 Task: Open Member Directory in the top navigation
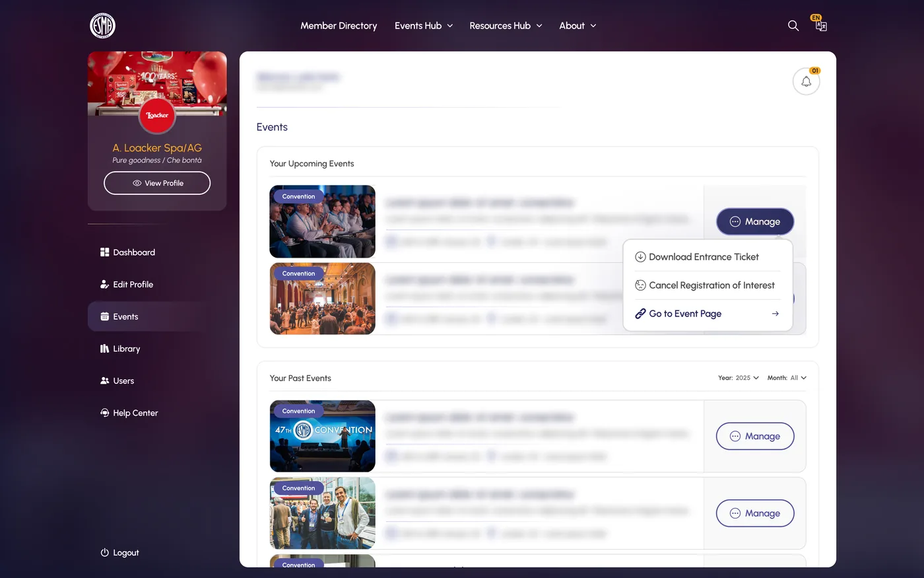pos(339,26)
